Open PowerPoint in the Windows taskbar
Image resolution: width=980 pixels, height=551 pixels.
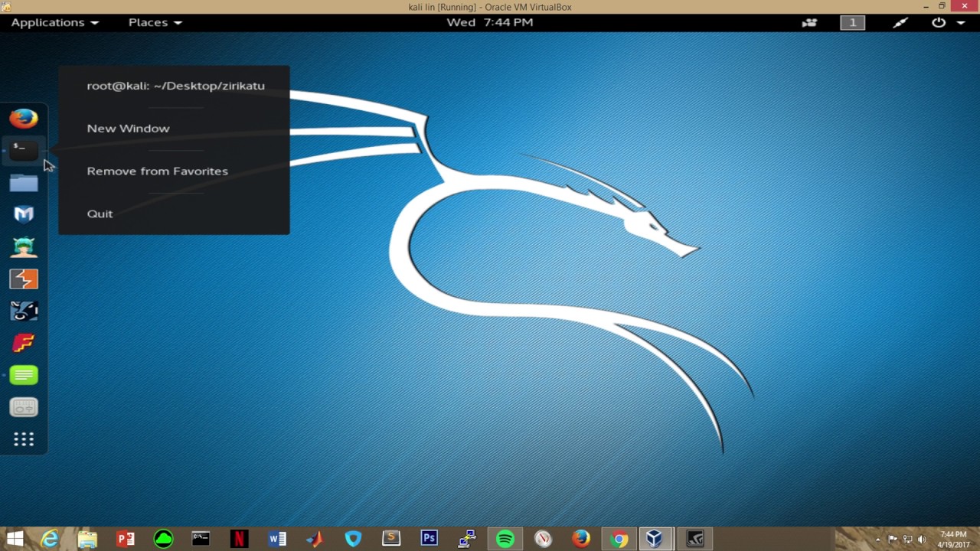point(126,539)
